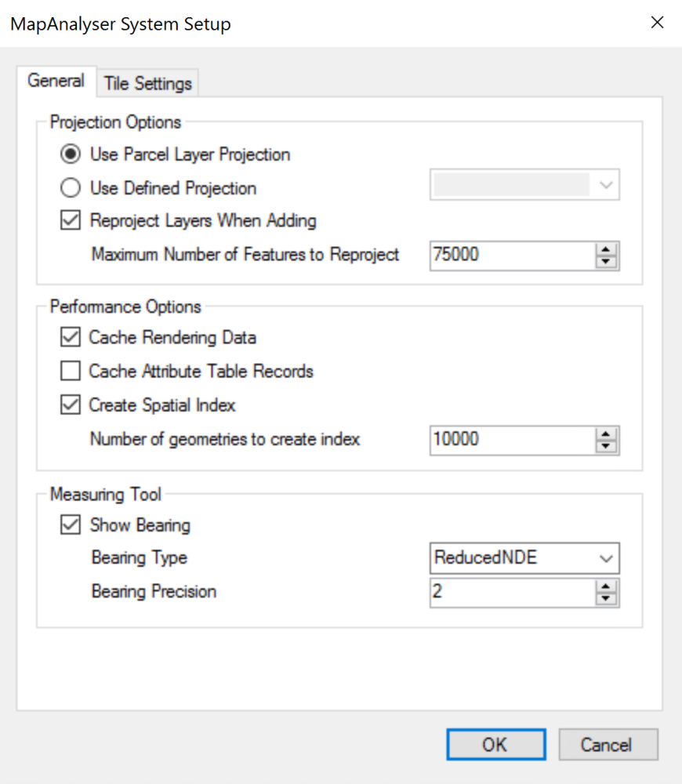Disable Reproject Layers When Adding
Viewport: 682px width, 784px height.
click(70, 220)
